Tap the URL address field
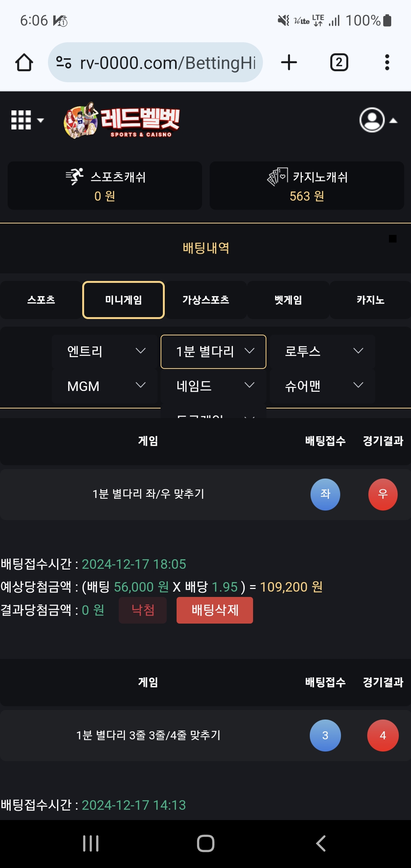Image resolution: width=411 pixels, height=868 pixels. click(167, 62)
